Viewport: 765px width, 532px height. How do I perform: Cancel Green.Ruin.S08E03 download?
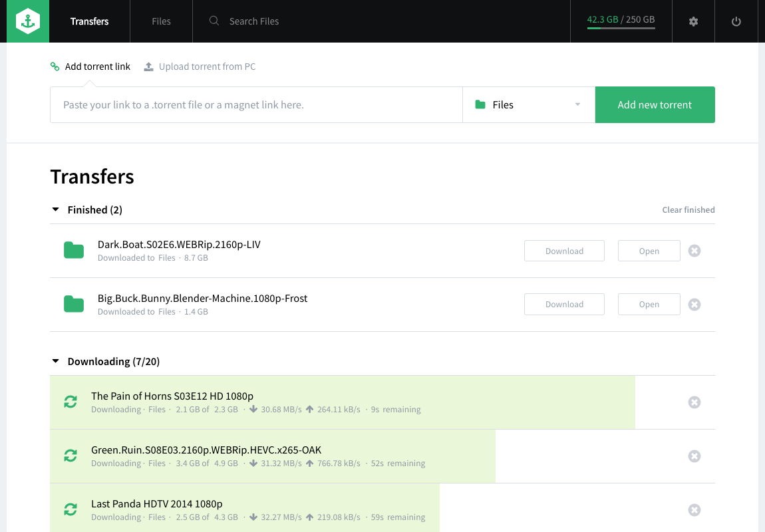click(x=694, y=456)
